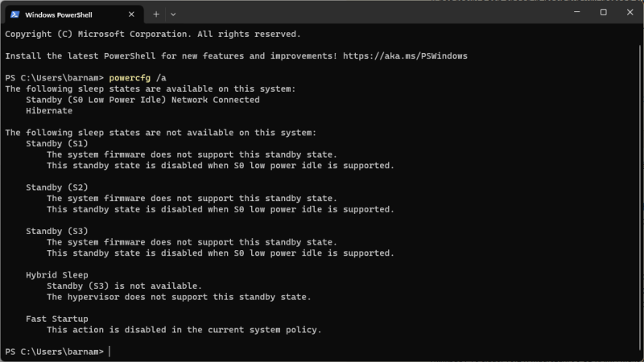Maximize the terminal window

603,12
